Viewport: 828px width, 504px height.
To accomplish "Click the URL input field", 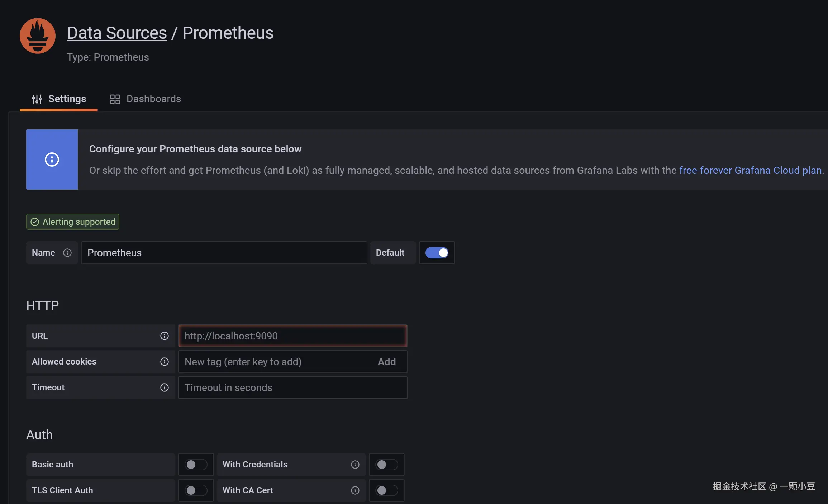I will coord(292,336).
